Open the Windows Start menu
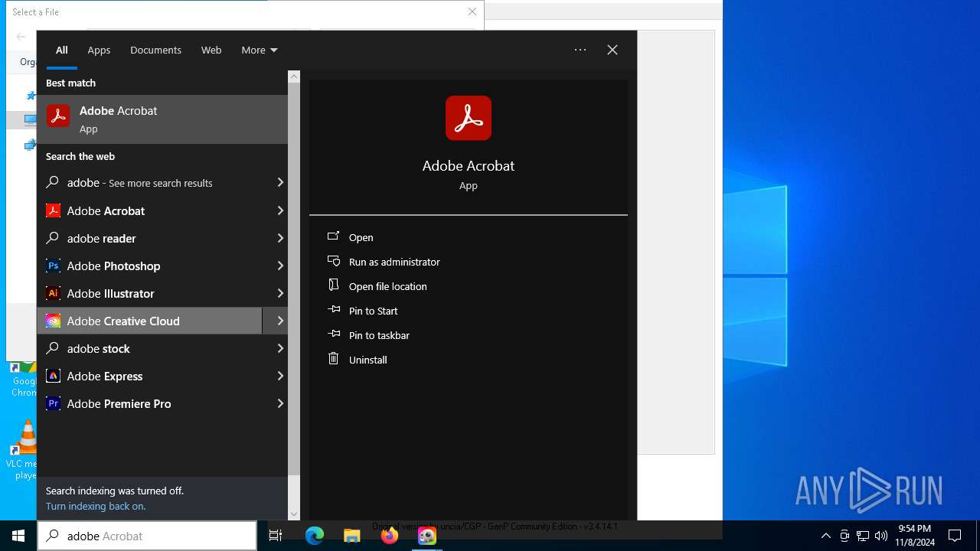 point(18,536)
